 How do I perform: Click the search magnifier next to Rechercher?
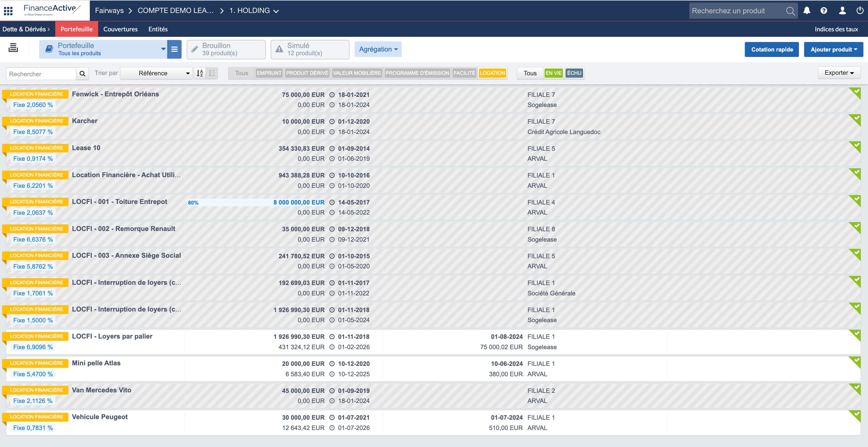point(82,73)
